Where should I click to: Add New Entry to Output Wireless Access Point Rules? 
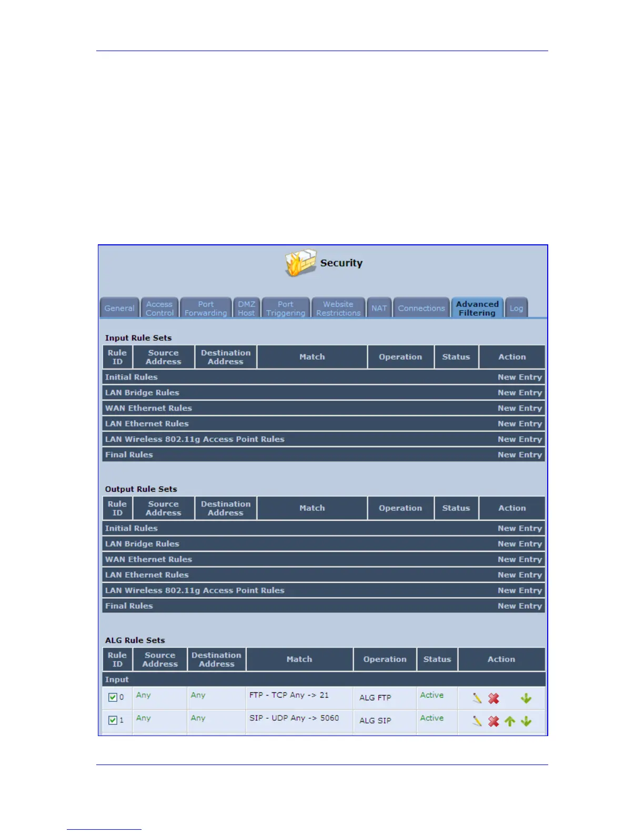520,590
